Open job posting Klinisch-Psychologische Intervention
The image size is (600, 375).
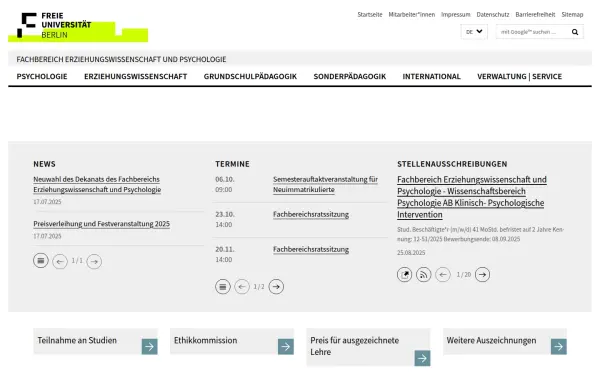(x=472, y=197)
